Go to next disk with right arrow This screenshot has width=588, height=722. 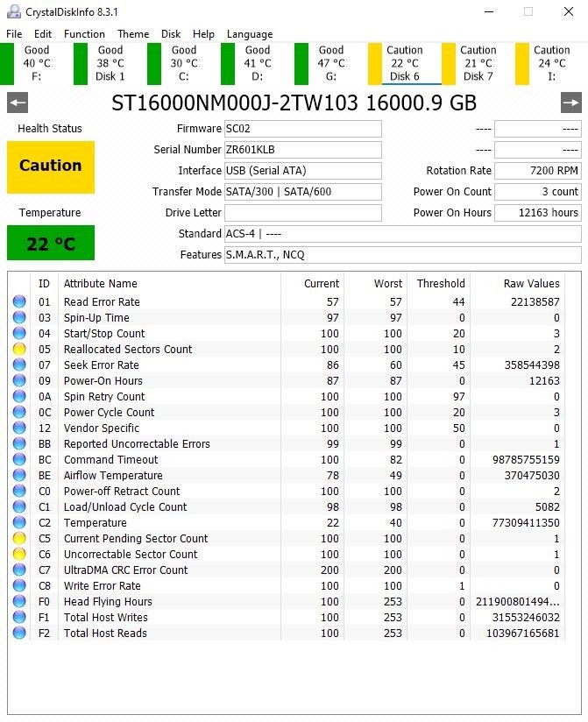pyautogui.click(x=571, y=103)
